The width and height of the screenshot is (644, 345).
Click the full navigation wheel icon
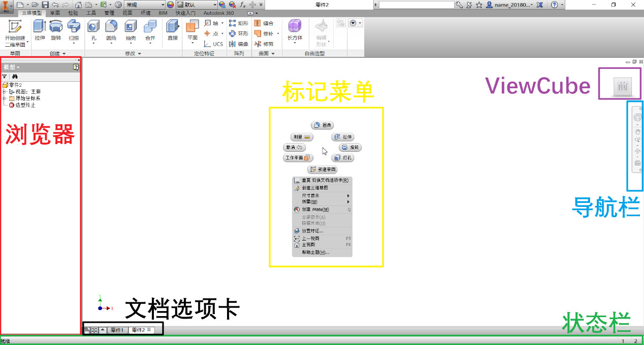point(638,118)
